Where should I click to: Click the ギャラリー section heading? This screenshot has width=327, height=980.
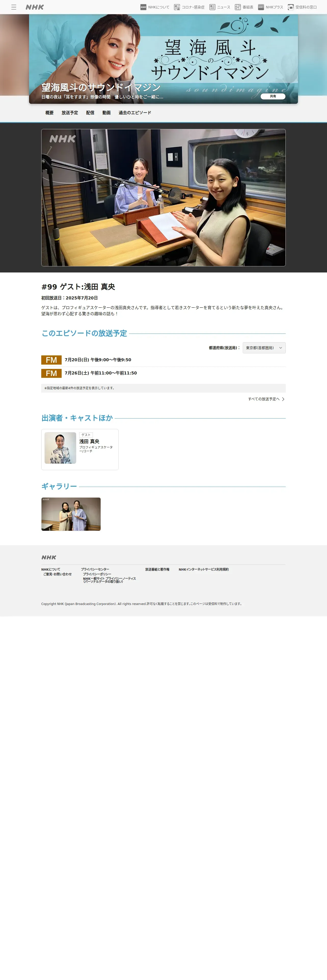point(59,487)
